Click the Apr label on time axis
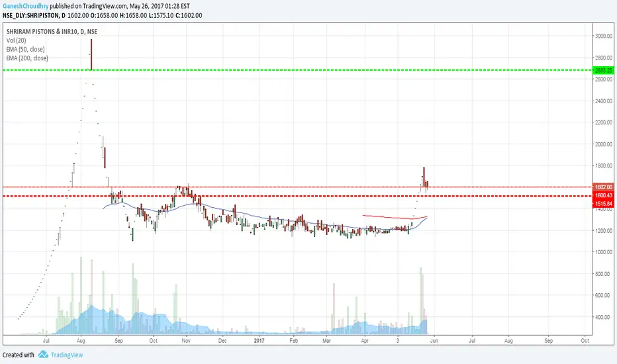This screenshot has width=617, height=364. [365, 341]
